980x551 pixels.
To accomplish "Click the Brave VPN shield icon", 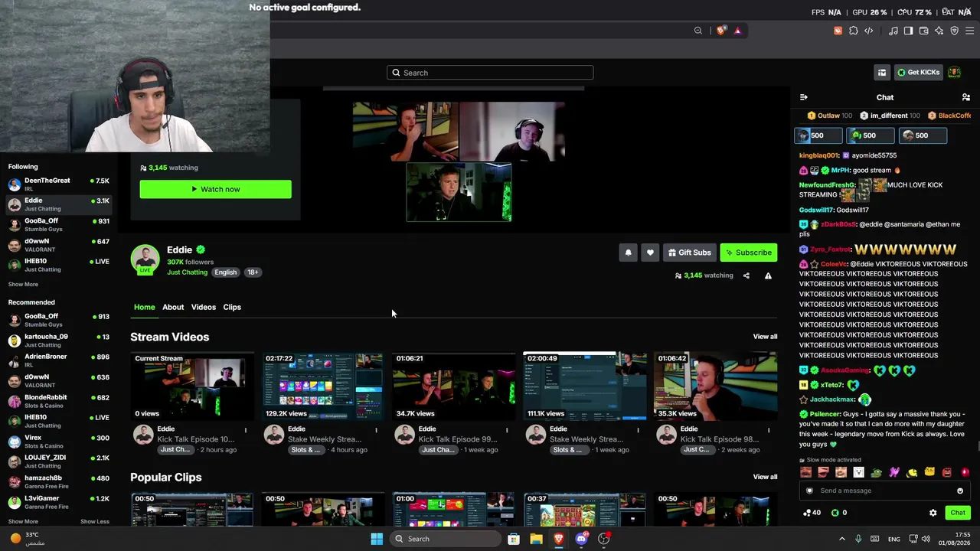I will (x=954, y=31).
